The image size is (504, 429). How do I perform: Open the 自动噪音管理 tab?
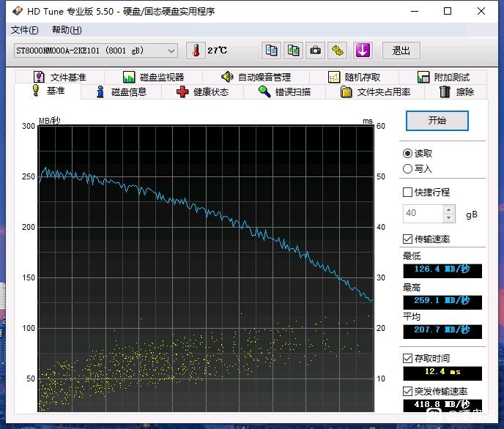tap(256, 77)
